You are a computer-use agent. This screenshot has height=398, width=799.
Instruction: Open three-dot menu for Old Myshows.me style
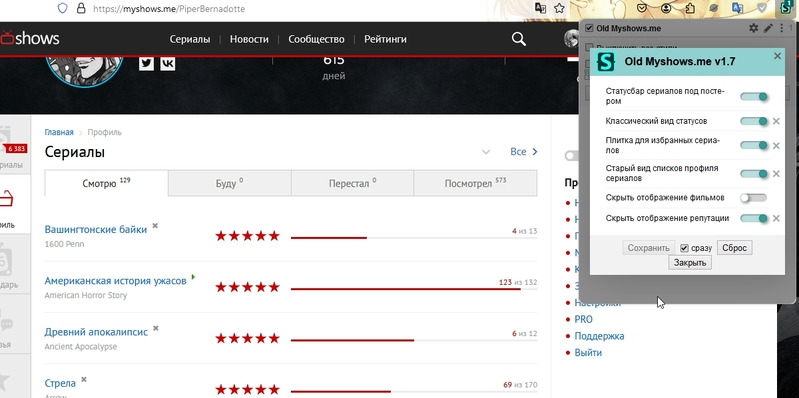coord(782,29)
